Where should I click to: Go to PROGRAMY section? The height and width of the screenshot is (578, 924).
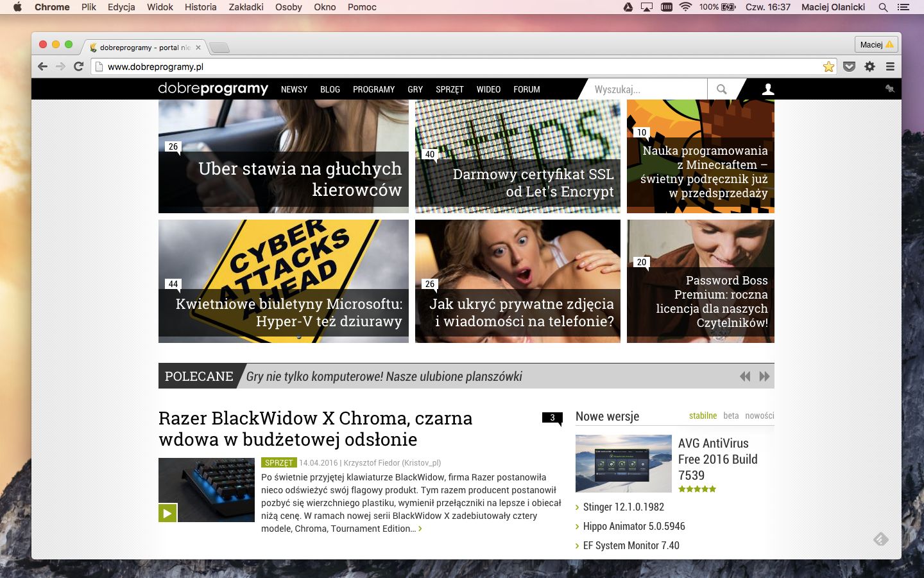(x=373, y=89)
